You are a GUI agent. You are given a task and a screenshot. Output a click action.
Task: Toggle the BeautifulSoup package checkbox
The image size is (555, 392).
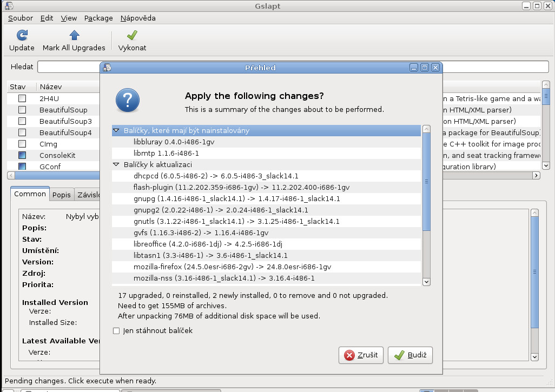[x=22, y=110]
